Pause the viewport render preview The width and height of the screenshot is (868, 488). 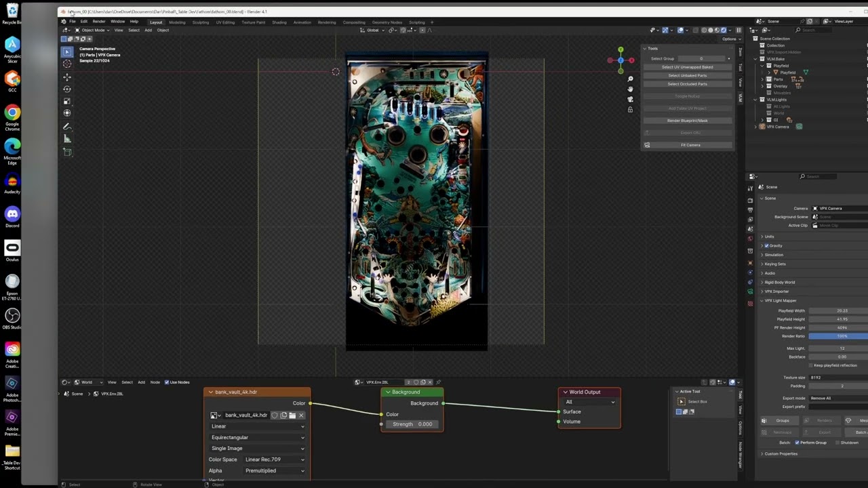tap(738, 30)
